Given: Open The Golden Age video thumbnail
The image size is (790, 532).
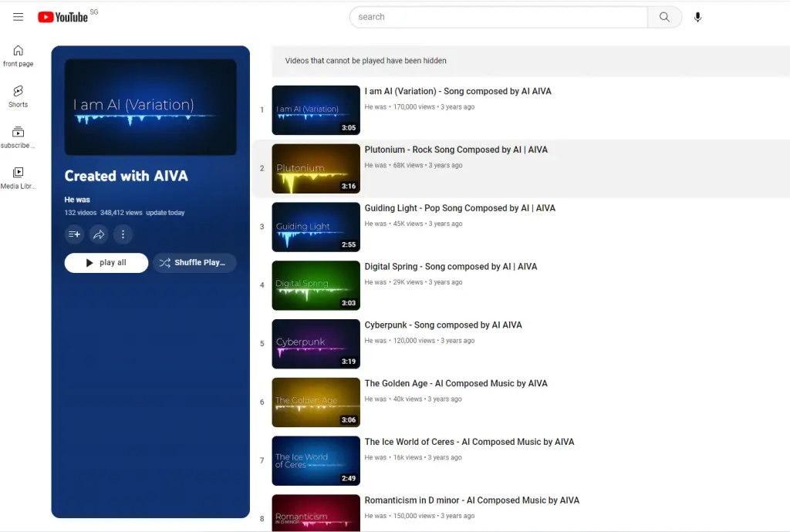Looking at the screenshot, I should point(316,402).
